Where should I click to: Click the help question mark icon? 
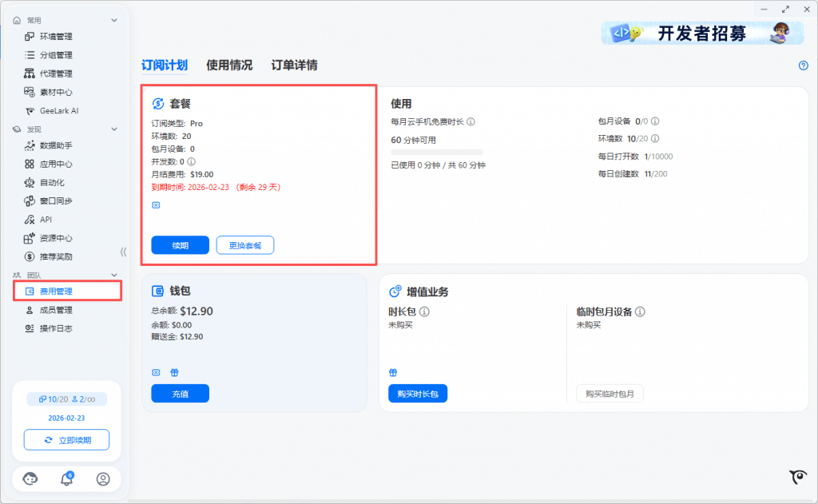804,65
